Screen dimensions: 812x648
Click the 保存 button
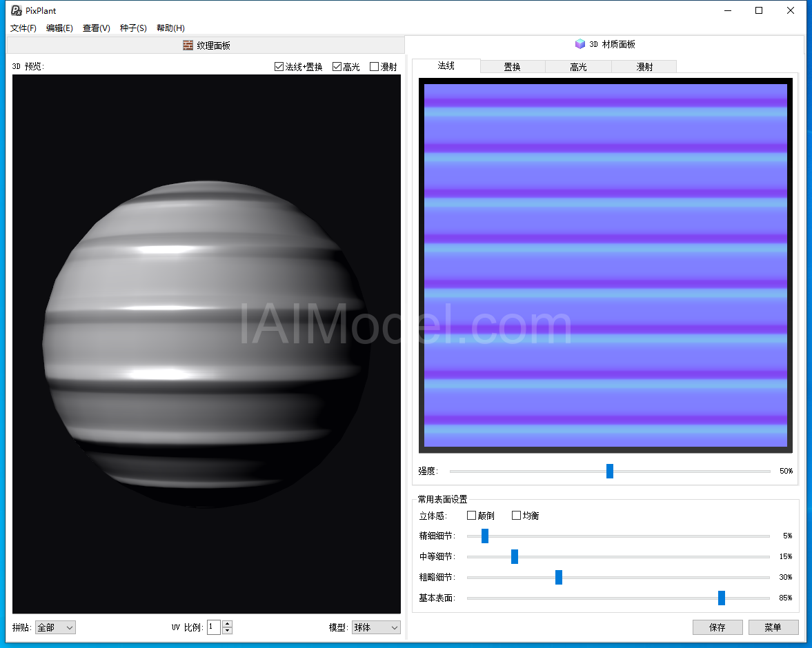[717, 627]
